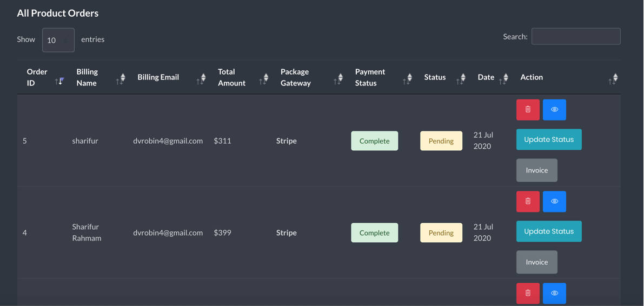Image resolution: width=644 pixels, height=306 pixels.
Task: Select billing name 'Sharifur Rahmam' in order 4
Action: pyautogui.click(x=85, y=232)
